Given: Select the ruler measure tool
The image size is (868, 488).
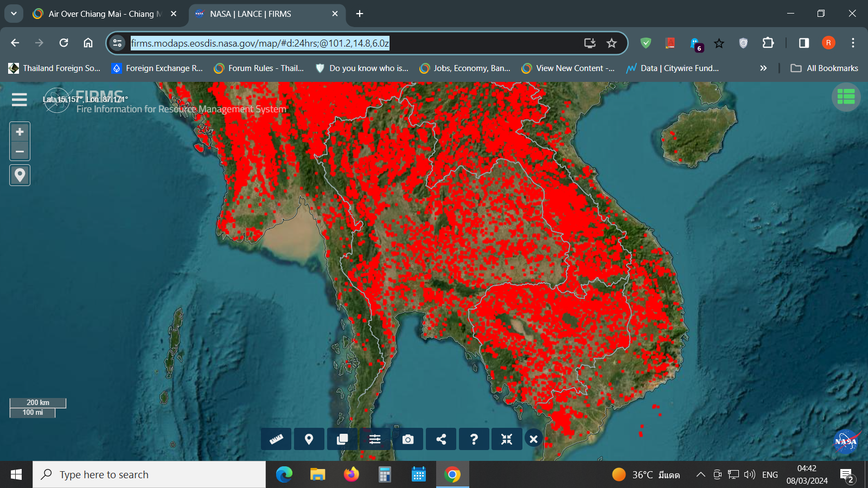Looking at the screenshot, I should (276, 439).
